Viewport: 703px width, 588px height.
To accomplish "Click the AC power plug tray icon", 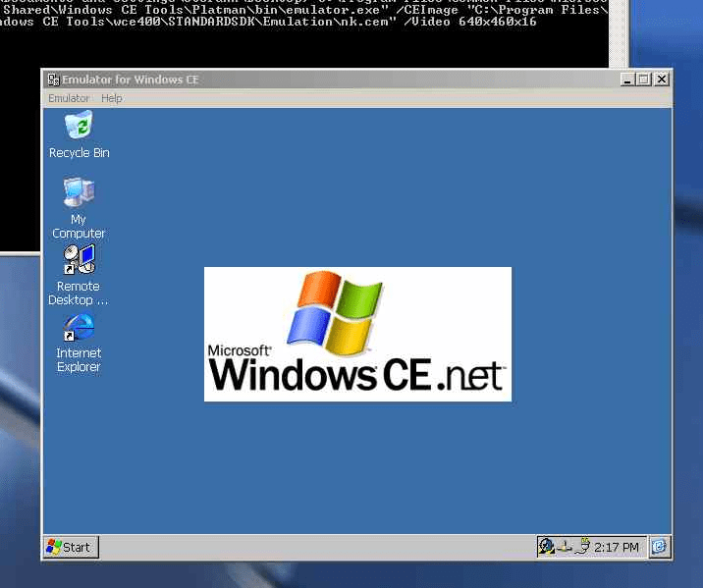I will (583, 547).
